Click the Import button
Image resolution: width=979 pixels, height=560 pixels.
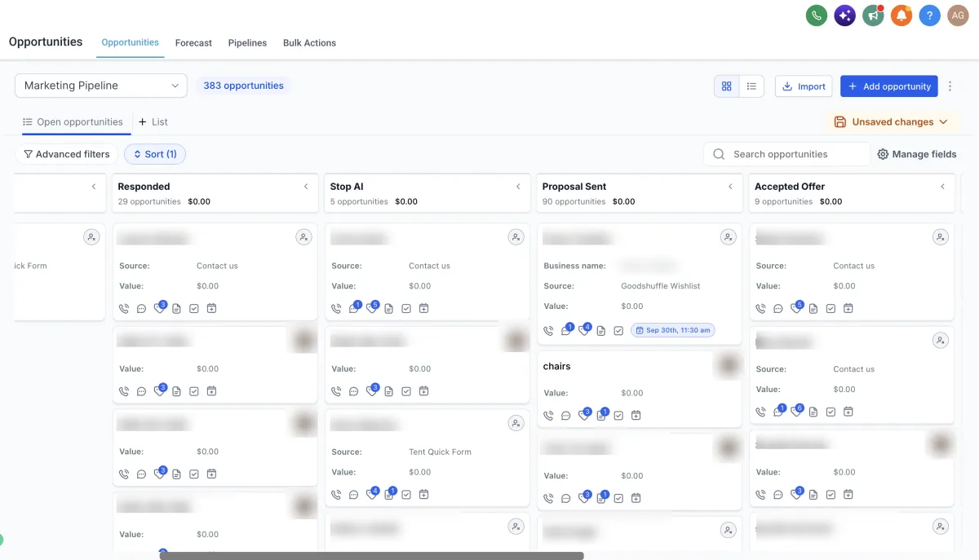[x=804, y=86]
